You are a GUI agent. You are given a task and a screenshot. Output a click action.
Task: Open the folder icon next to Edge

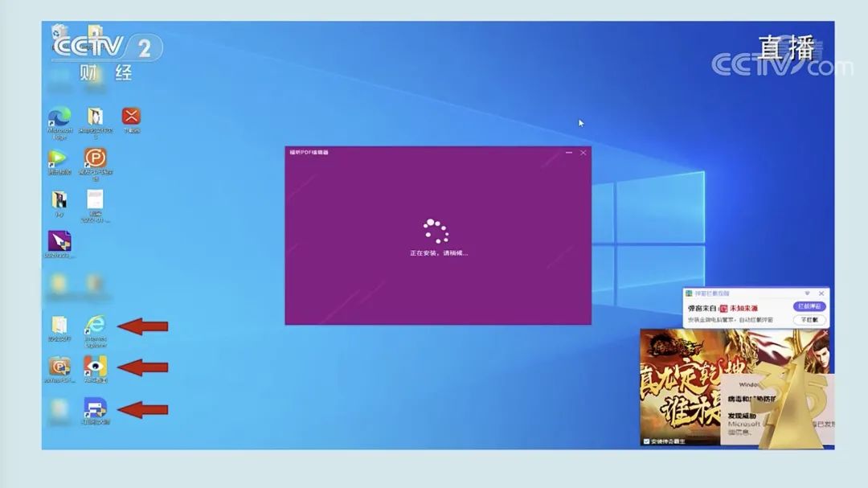(x=95, y=117)
